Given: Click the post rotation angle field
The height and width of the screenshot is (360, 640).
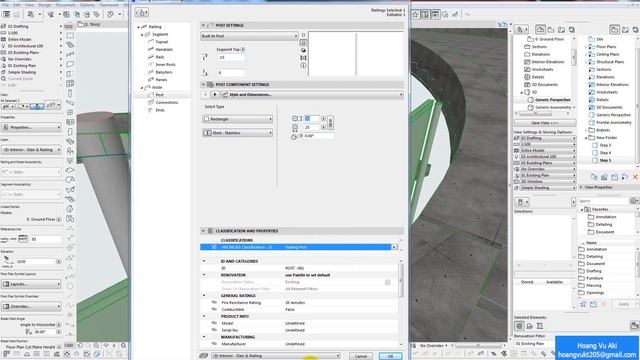Looking at the screenshot, I should tap(318, 136).
